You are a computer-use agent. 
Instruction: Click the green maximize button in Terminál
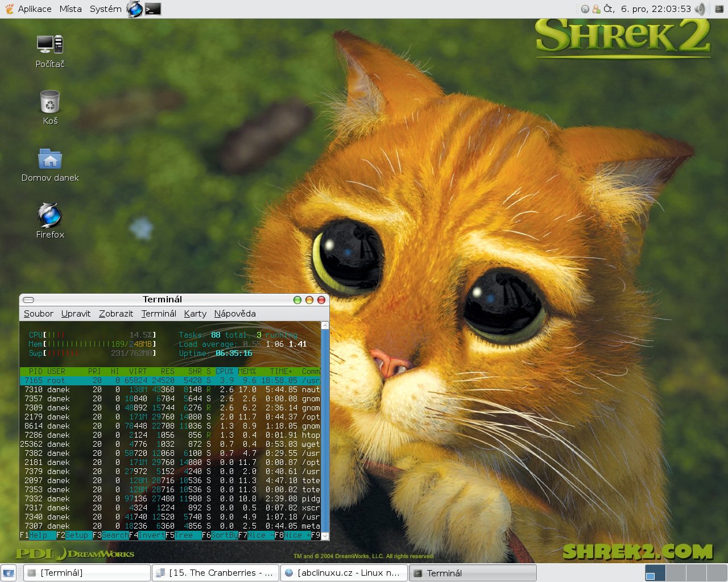pos(297,300)
